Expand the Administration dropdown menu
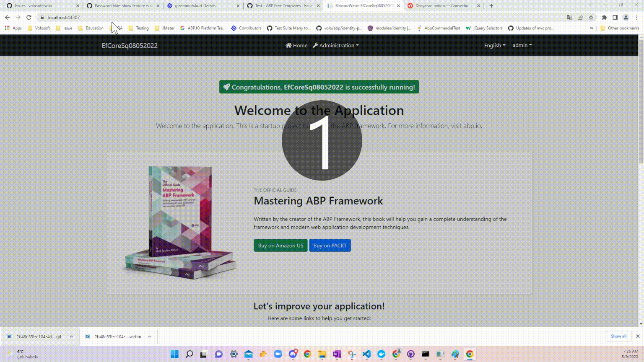644x362 pixels. [336, 45]
